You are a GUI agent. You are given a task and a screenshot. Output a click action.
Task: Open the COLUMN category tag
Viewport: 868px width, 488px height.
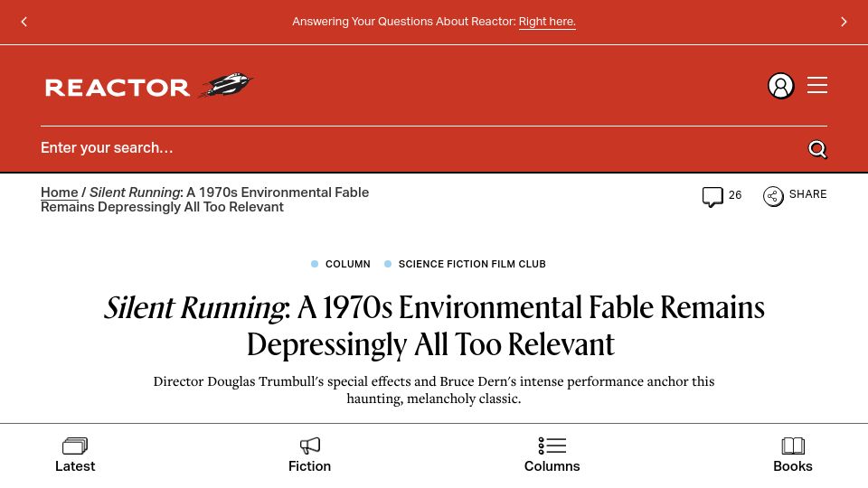click(347, 265)
